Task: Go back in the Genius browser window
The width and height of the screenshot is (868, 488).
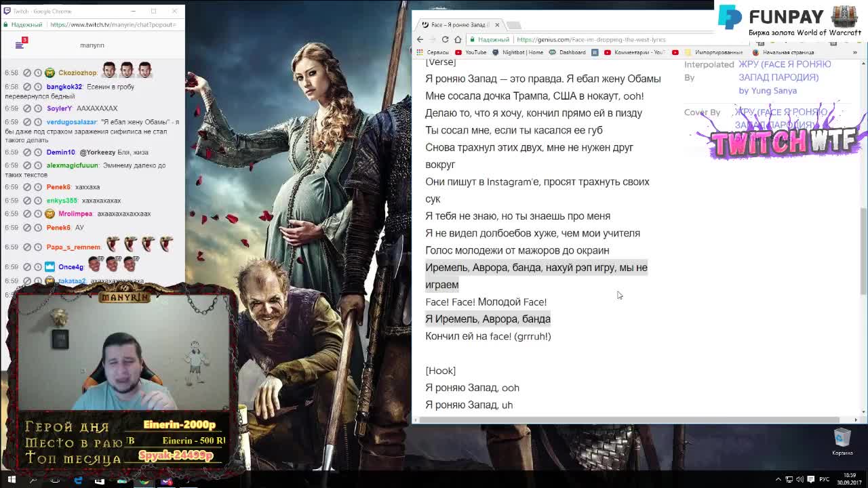Action: click(x=420, y=39)
